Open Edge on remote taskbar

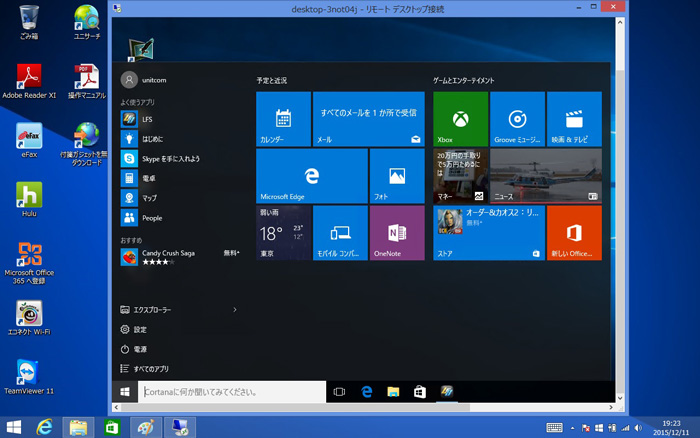click(367, 392)
